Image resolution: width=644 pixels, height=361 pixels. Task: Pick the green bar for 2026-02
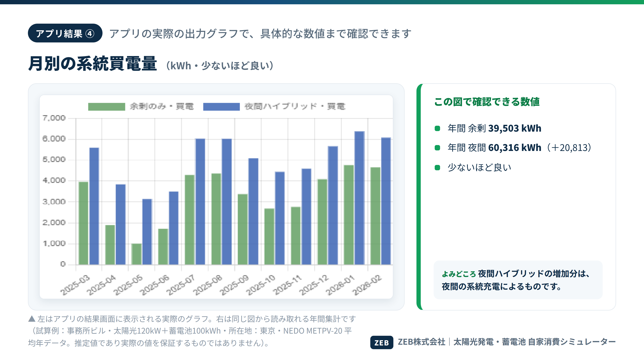click(375, 216)
